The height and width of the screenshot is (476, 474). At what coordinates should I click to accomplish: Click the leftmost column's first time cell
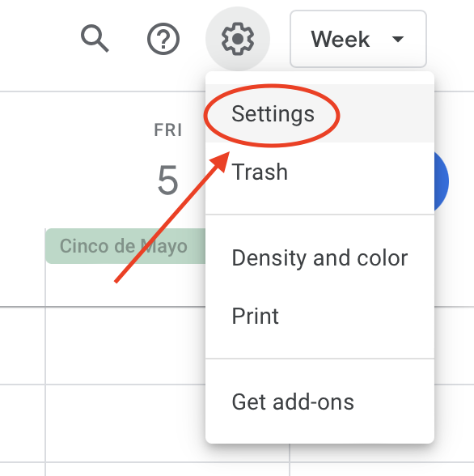point(23,346)
